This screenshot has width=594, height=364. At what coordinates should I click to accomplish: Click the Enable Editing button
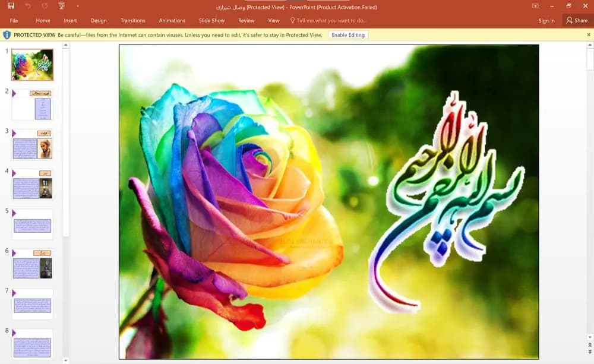click(348, 35)
